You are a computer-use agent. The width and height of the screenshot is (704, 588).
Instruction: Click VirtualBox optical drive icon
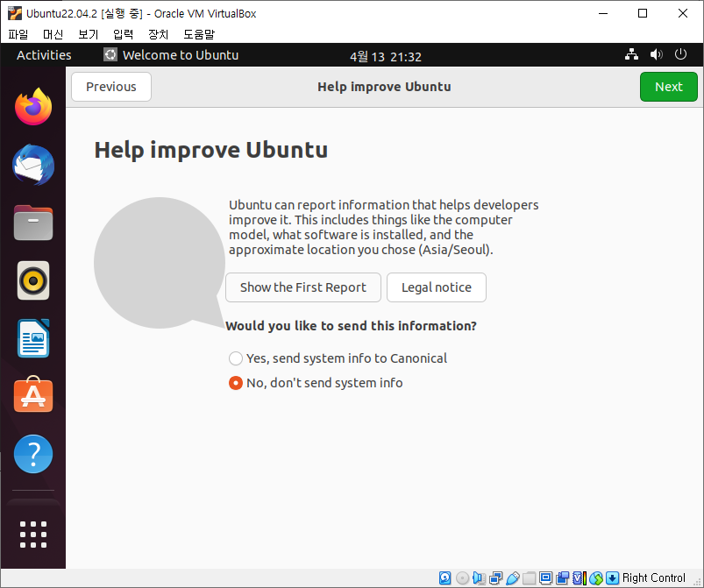[462, 577]
